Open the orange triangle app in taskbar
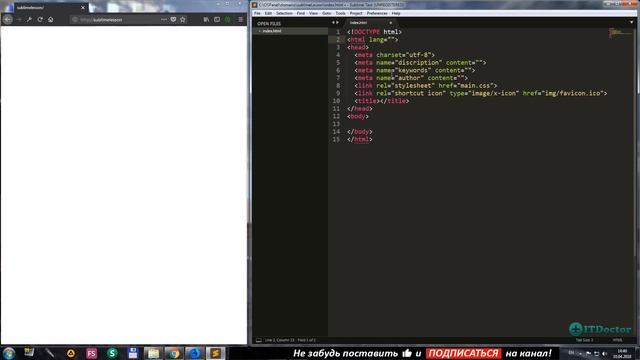The width and height of the screenshot is (640, 360). point(71,353)
